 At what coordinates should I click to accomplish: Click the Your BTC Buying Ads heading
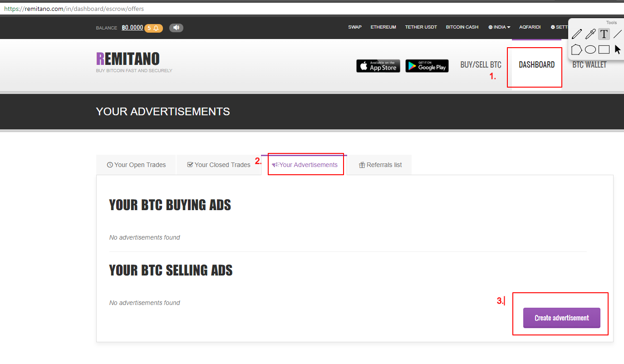point(170,205)
